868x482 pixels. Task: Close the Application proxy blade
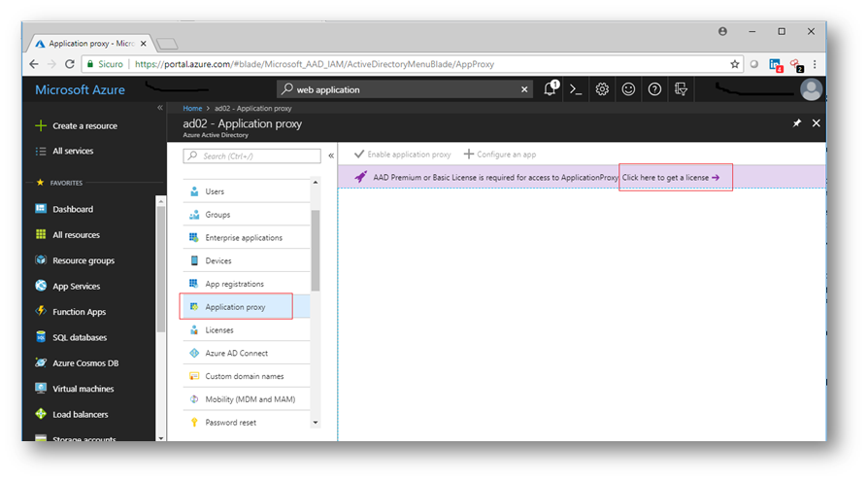816,123
